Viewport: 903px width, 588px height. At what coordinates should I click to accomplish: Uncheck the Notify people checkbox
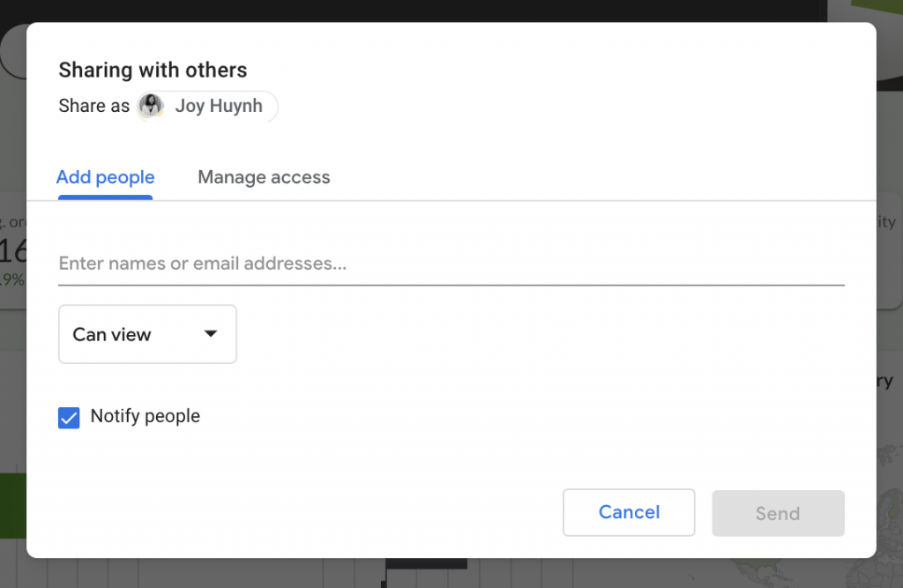coord(69,418)
